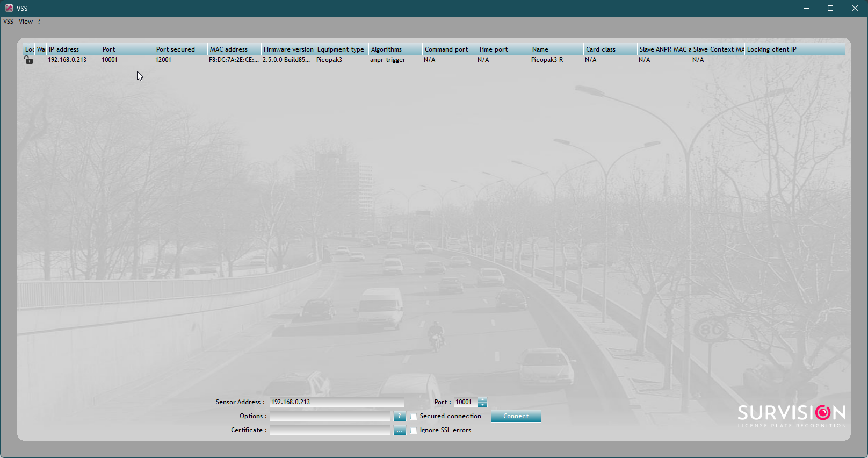This screenshot has width=868, height=458.
Task: Enable the Secured connection checkbox
Action: click(x=414, y=416)
